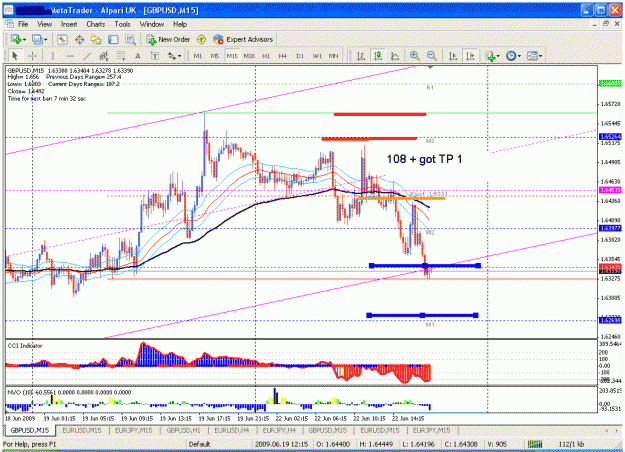The image size is (625, 452).
Task: Click connection status 112/1 kb
Action: pos(572,444)
